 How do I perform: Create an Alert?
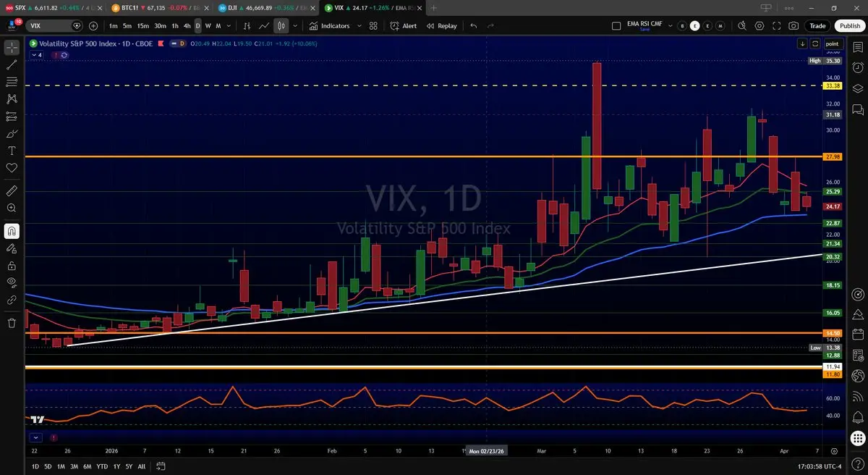coord(404,25)
